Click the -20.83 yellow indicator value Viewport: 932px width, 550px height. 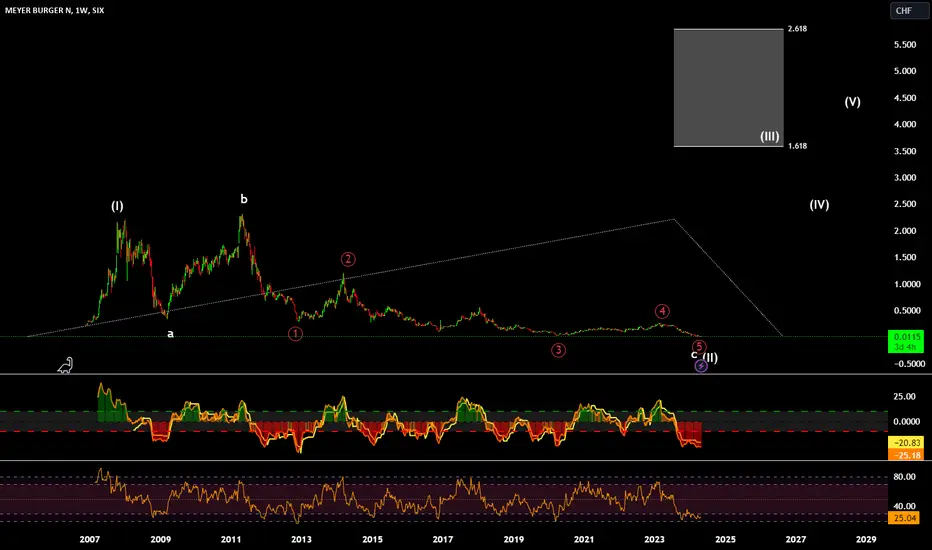906,442
